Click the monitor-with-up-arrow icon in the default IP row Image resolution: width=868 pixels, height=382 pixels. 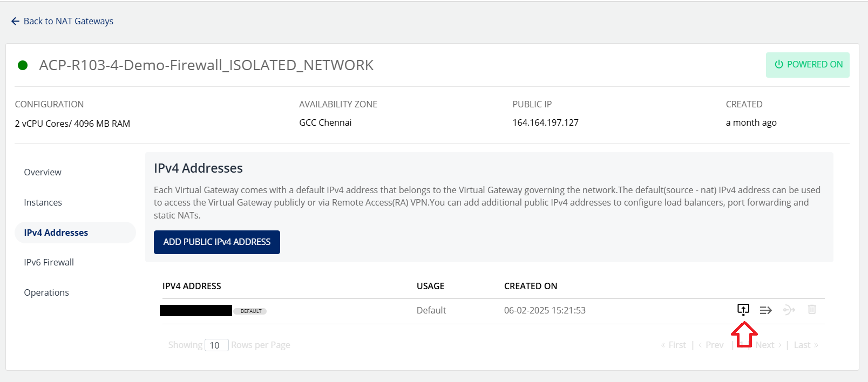(x=743, y=310)
